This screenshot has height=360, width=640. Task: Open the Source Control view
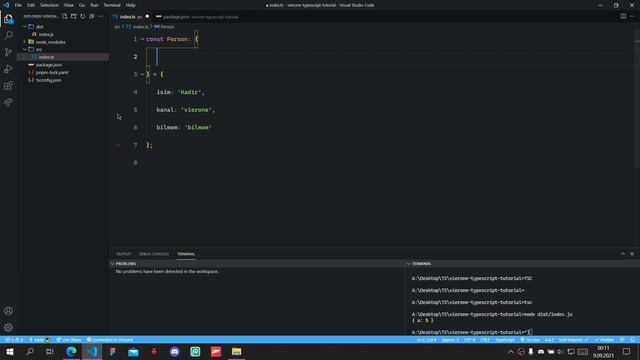tap(8, 52)
